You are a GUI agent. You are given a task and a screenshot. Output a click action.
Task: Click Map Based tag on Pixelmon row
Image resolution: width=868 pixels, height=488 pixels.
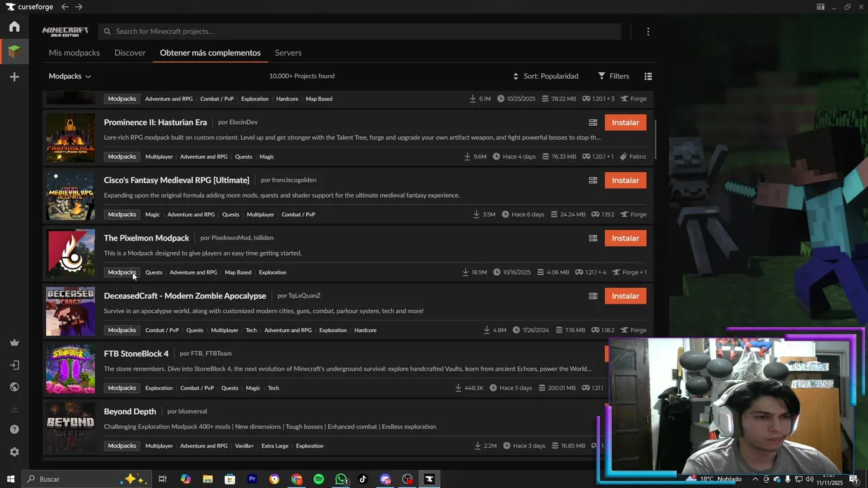click(238, 272)
